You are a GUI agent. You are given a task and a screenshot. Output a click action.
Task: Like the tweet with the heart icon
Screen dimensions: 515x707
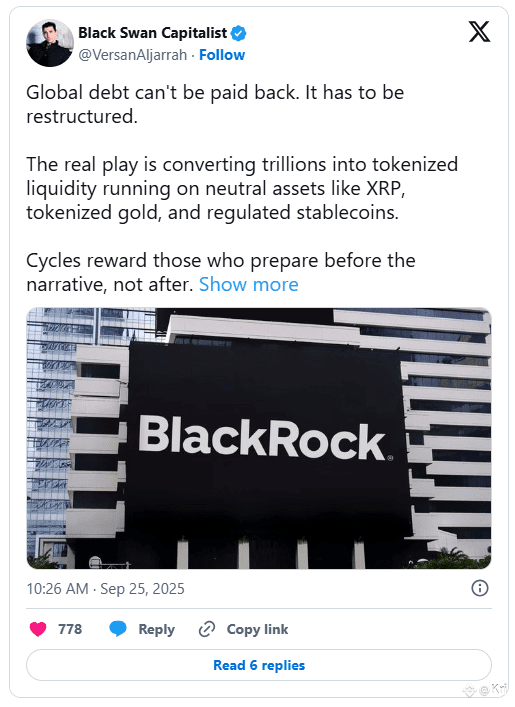(x=38, y=629)
